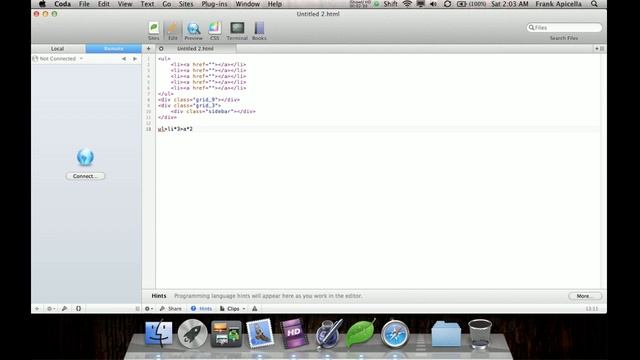Open the Plug-ins menu
Viewport: 640px width, 360px height.
[x=214, y=4]
